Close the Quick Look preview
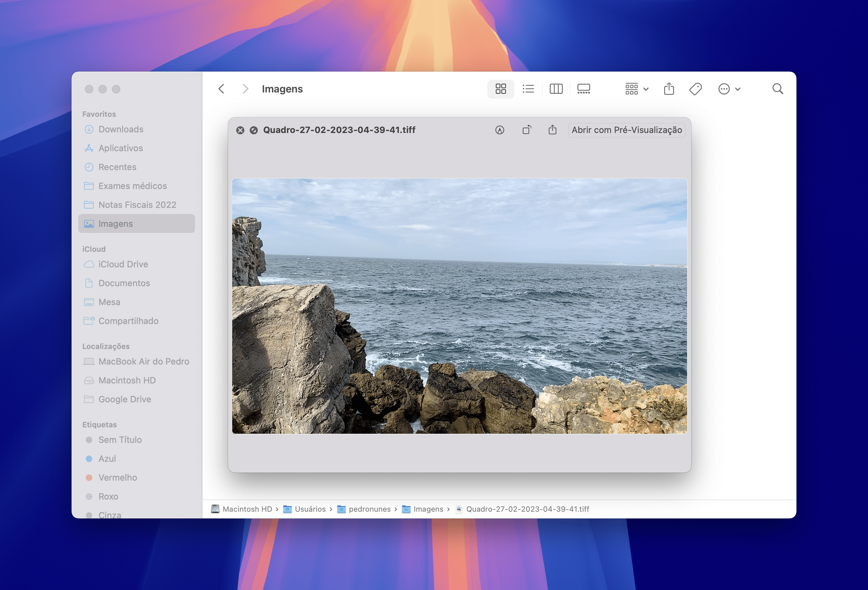The height and width of the screenshot is (590, 868). tap(240, 130)
